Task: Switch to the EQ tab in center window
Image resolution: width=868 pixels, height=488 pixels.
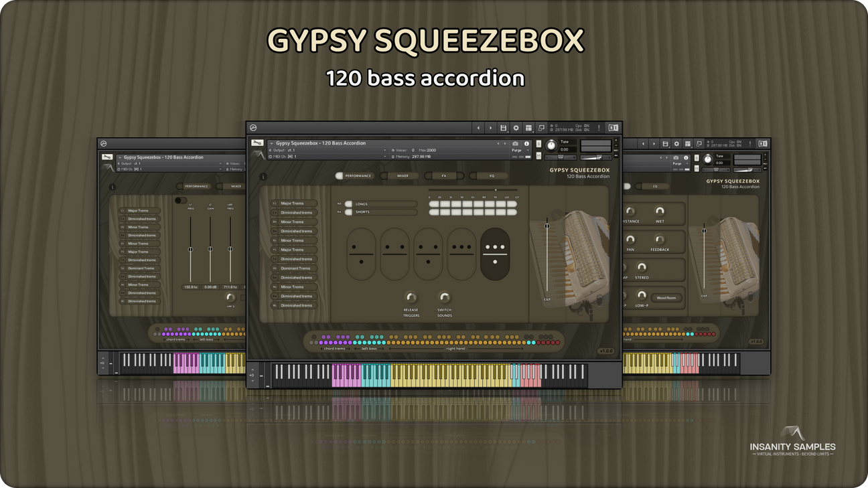Action: tap(489, 175)
